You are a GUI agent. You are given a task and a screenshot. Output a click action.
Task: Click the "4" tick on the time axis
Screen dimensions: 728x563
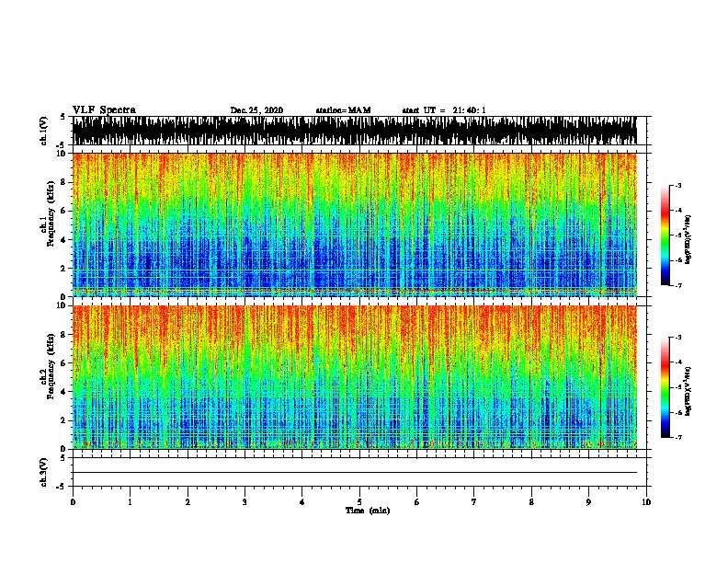tap(302, 502)
